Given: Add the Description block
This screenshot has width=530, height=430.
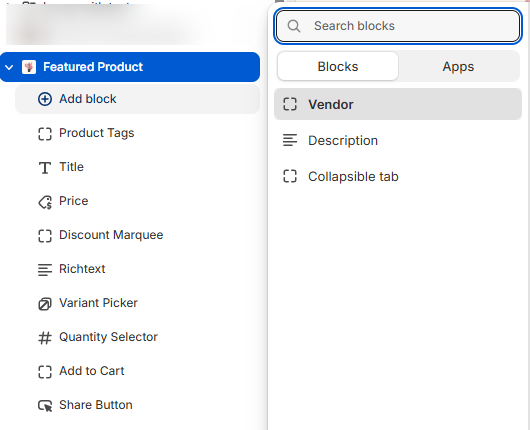Looking at the screenshot, I should 398,140.
